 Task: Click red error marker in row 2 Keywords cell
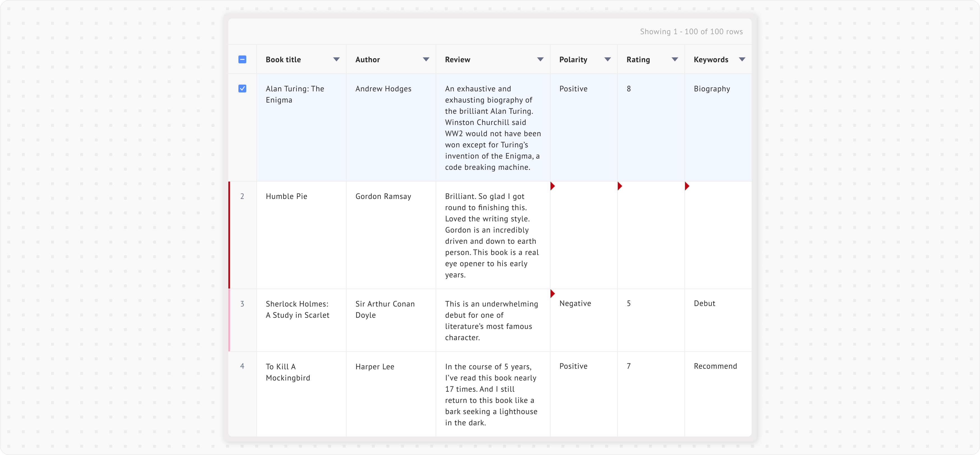click(687, 186)
